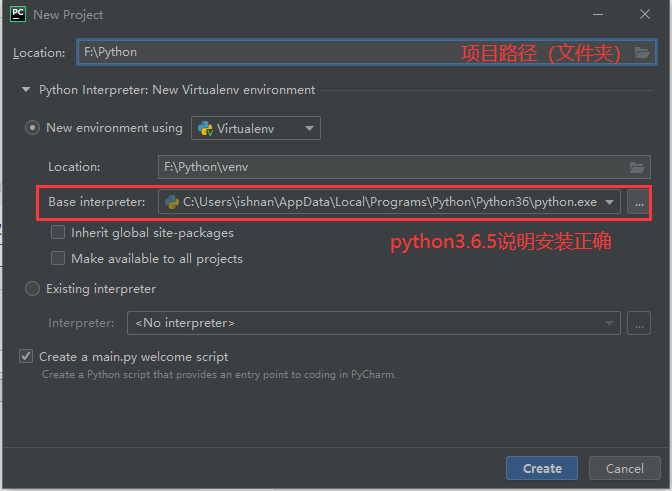672x491 pixels.
Task: Click the ellipsis button beside the No interpreter field
Action: point(639,323)
